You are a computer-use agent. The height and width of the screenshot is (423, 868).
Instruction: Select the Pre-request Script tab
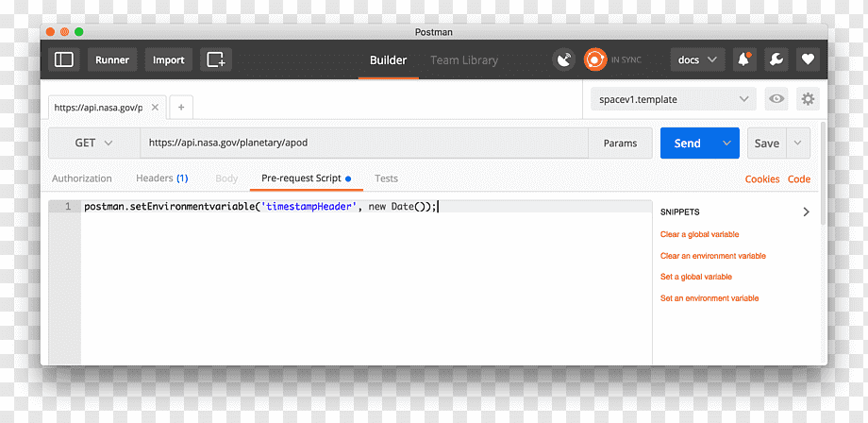(x=306, y=178)
